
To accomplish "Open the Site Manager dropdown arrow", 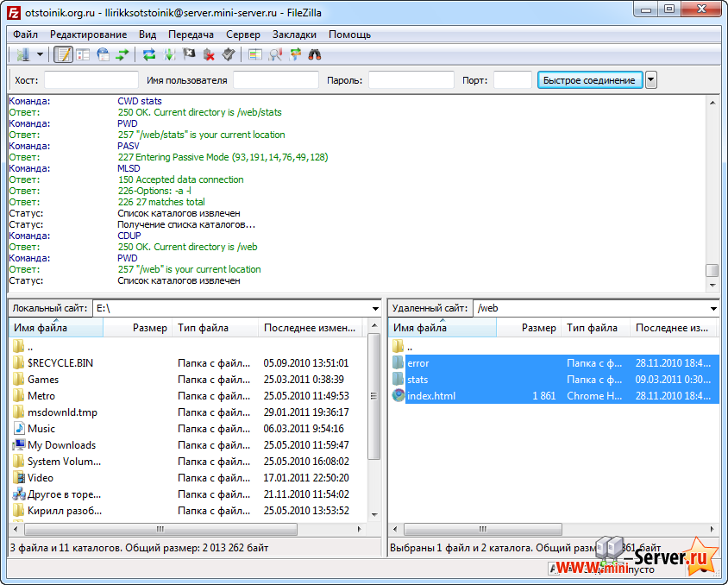I will (x=40, y=54).
